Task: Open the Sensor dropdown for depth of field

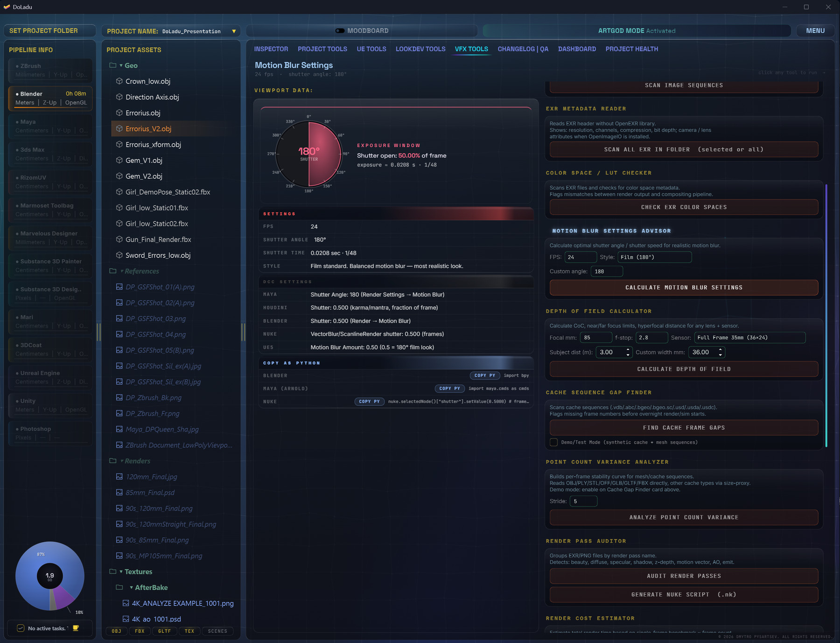Action: (x=749, y=338)
